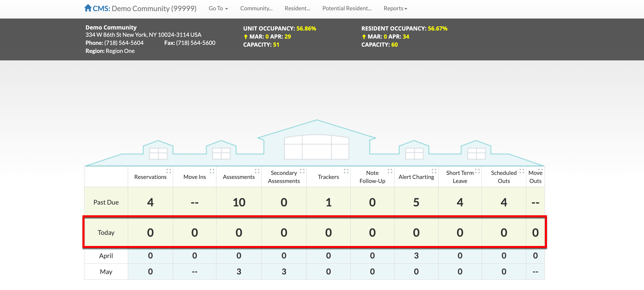Open the Go To dropdown menu

pos(218,8)
